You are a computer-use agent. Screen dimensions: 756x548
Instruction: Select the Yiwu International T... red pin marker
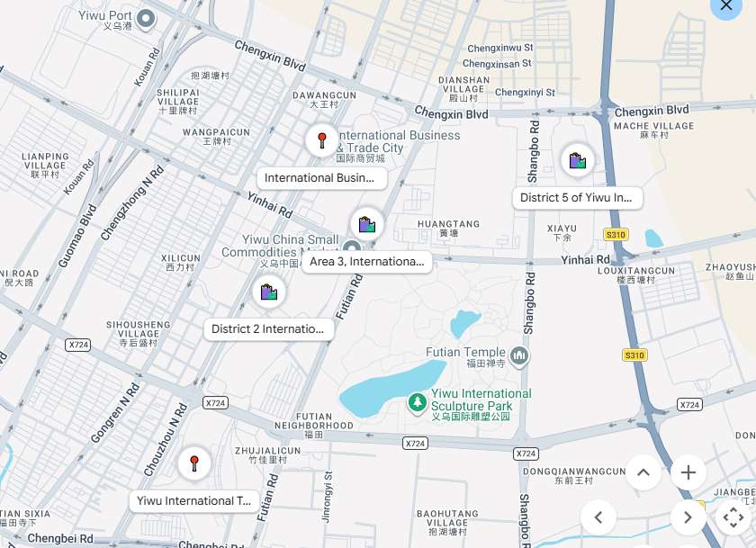click(194, 463)
